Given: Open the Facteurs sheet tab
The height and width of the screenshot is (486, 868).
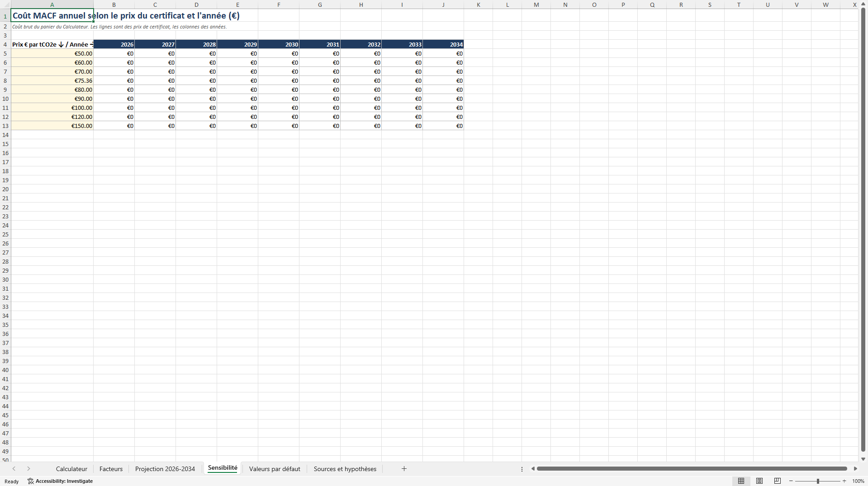Looking at the screenshot, I should point(111,469).
